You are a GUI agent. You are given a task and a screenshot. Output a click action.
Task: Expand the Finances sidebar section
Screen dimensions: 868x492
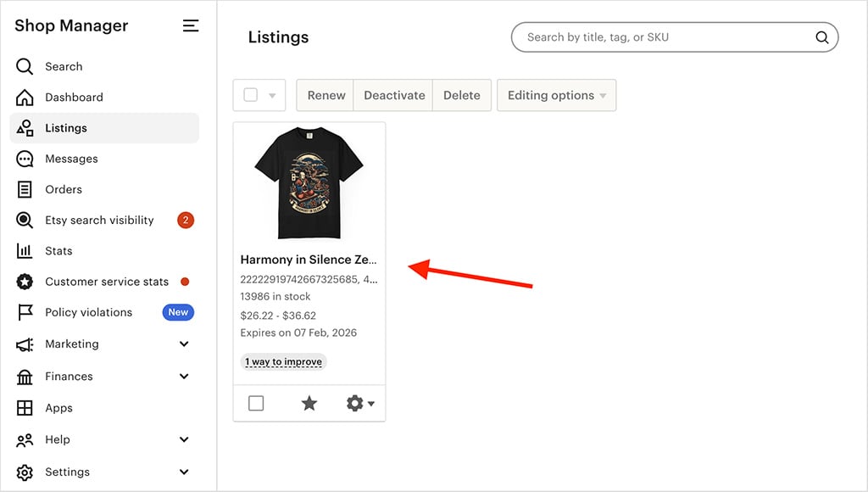pyautogui.click(x=184, y=377)
